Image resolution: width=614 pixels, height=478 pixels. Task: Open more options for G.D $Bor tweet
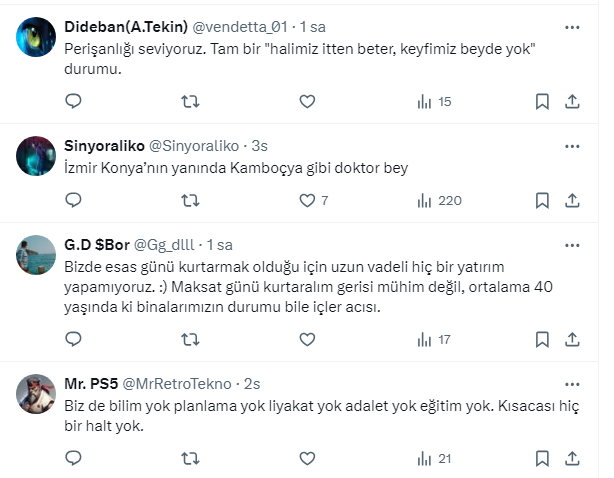(x=572, y=245)
